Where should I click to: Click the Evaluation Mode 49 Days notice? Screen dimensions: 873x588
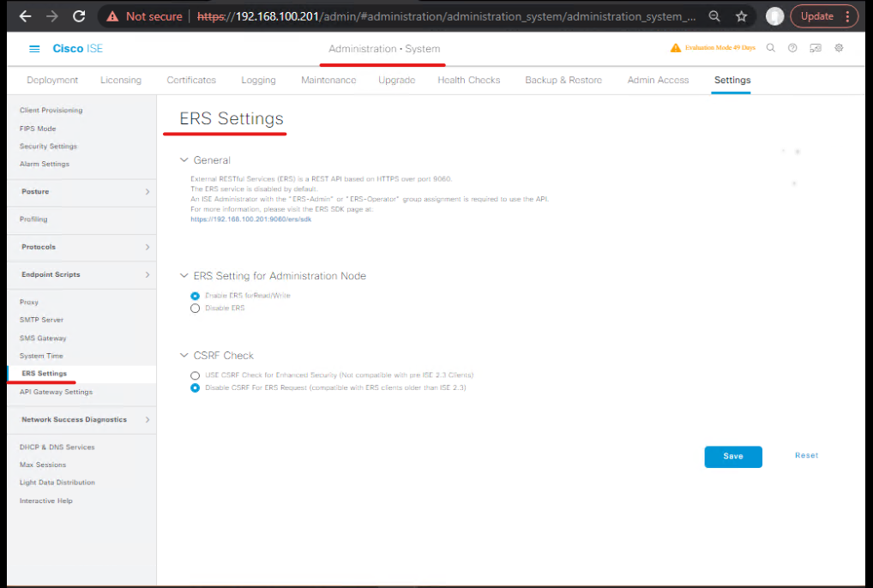(719, 48)
